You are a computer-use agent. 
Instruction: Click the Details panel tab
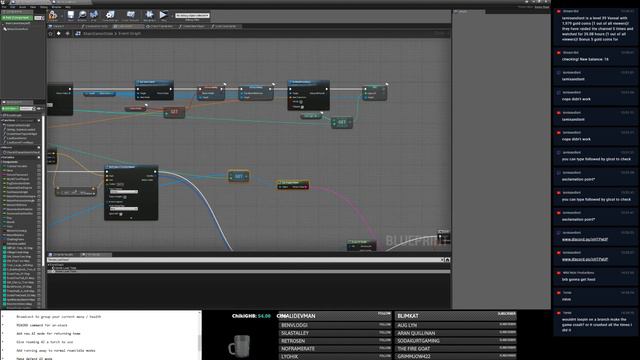469,11
